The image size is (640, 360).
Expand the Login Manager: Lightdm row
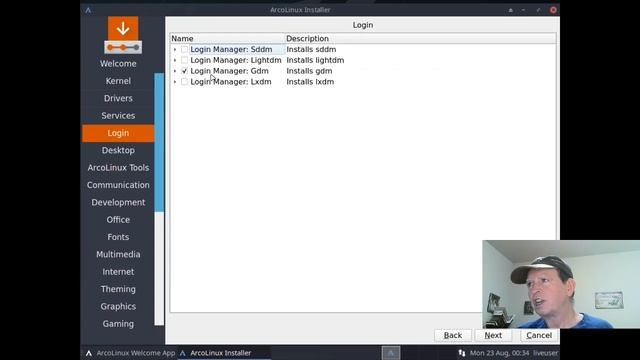pos(175,60)
